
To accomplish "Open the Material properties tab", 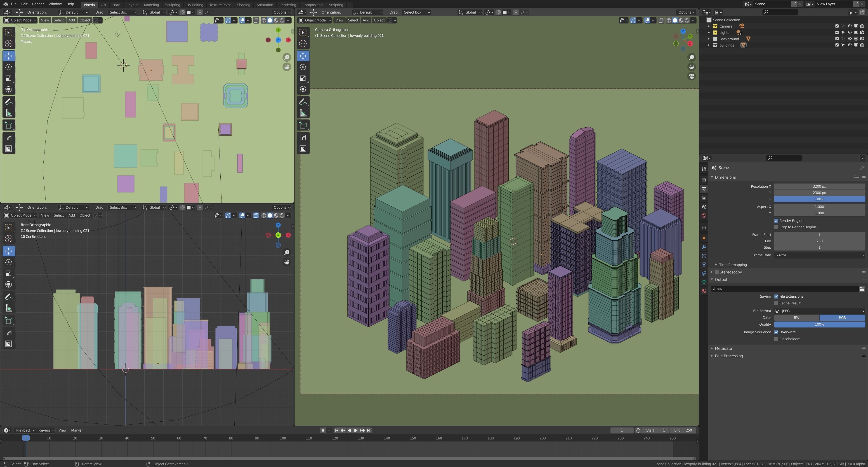I will [704, 291].
